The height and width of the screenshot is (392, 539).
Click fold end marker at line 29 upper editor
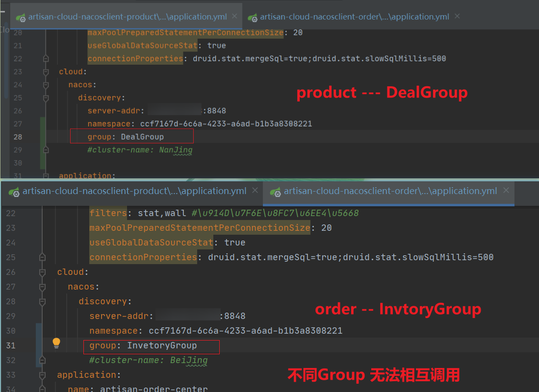(46, 150)
